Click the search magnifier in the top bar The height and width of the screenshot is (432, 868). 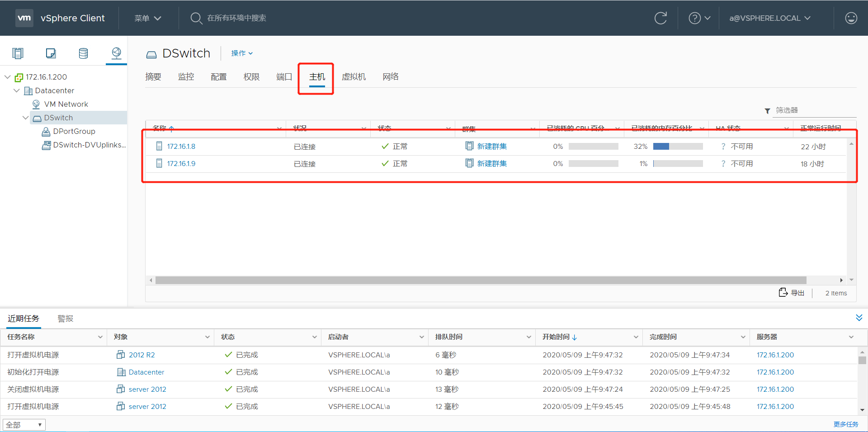click(x=196, y=18)
